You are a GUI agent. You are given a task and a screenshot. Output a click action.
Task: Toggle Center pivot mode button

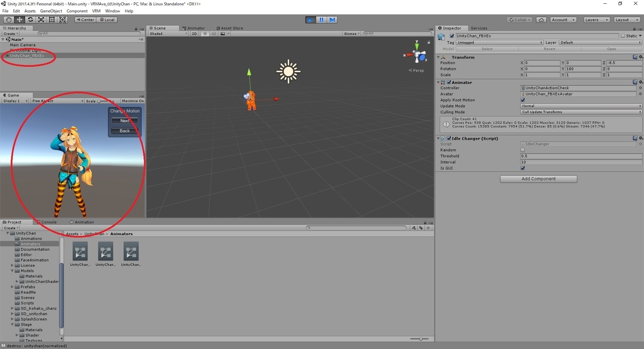point(85,20)
